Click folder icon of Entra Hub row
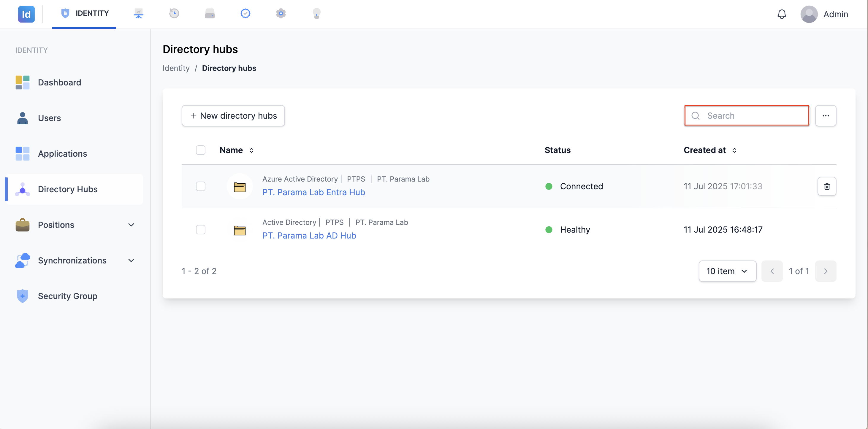868x429 pixels. 240,187
